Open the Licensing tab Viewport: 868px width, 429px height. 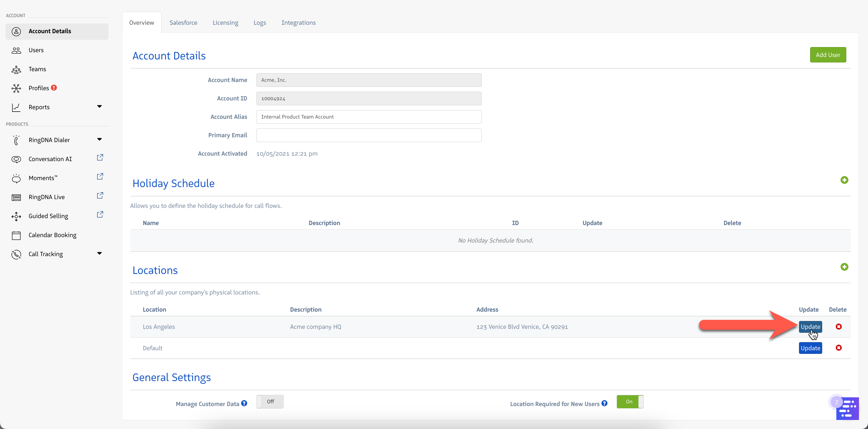pos(225,23)
